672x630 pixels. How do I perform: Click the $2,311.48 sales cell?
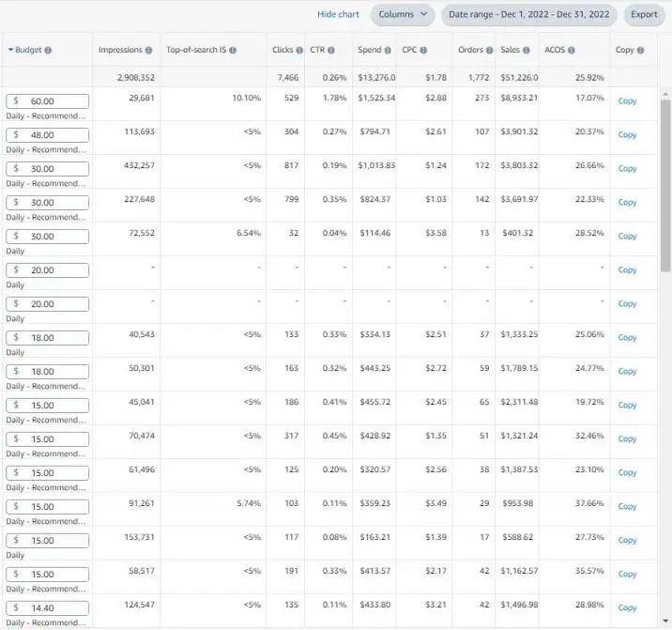click(x=519, y=402)
